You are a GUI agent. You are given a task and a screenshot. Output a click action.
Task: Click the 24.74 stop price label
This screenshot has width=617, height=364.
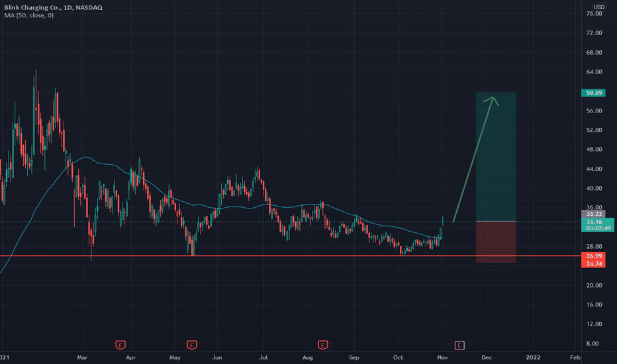click(x=593, y=263)
